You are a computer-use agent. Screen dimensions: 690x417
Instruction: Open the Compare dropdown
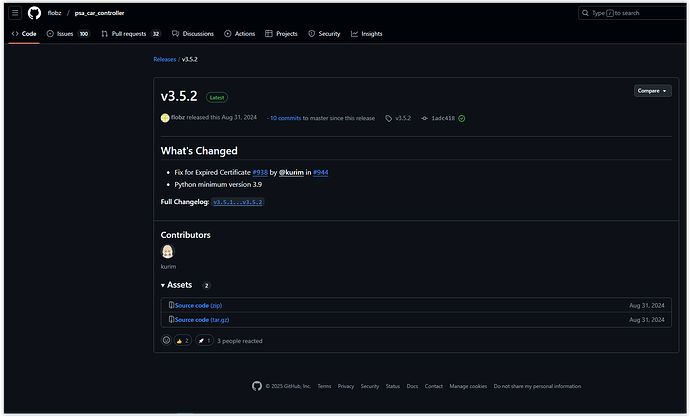(653, 91)
